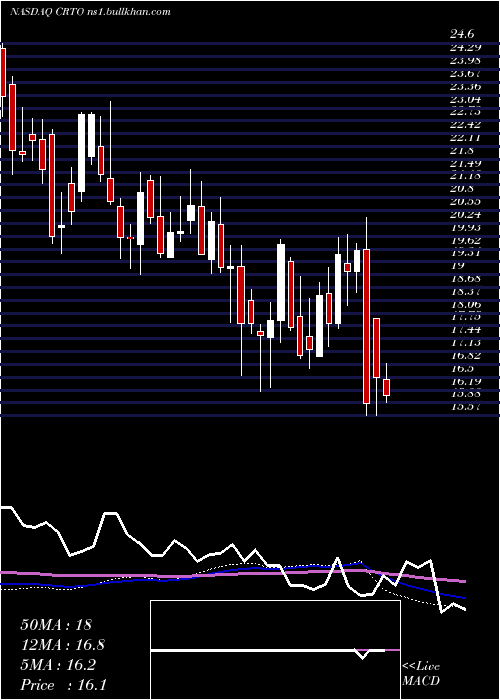
Task: Click the 22.42 price axis label
Action: point(466,125)
